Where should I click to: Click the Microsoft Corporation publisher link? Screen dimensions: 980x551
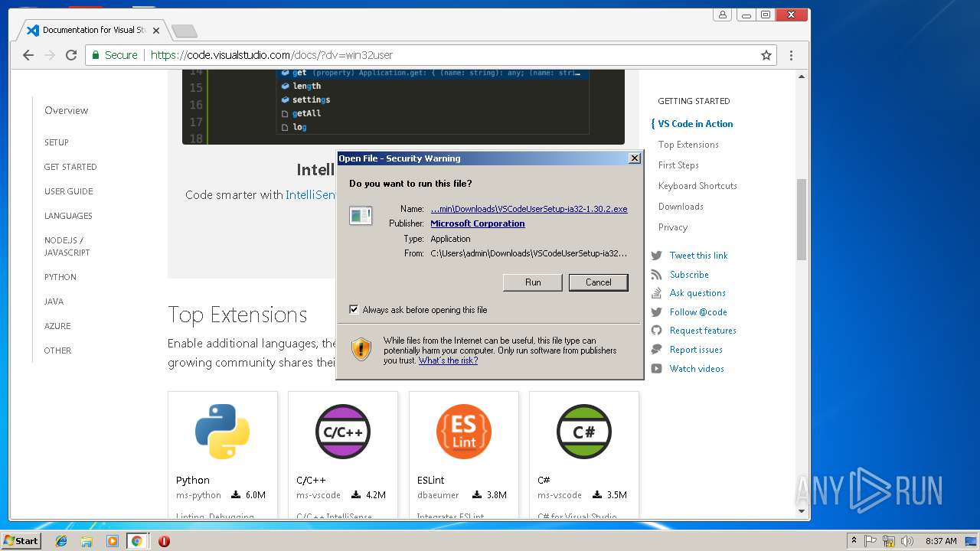click(x=478, y=223)
